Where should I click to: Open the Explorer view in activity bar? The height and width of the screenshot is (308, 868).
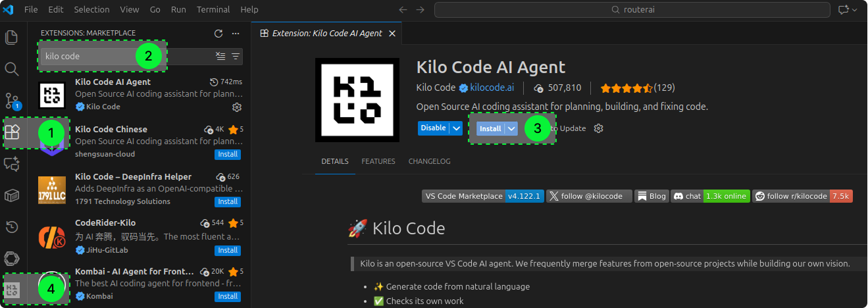pos(12,37)
